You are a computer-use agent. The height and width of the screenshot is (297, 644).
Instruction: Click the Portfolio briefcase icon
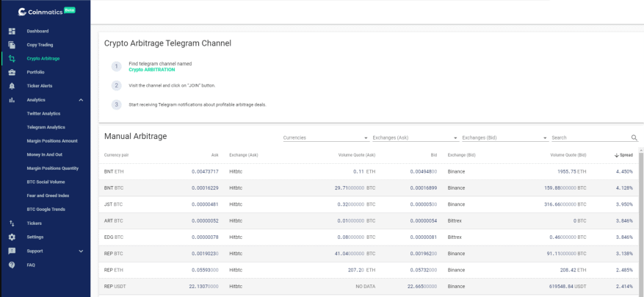12,72
